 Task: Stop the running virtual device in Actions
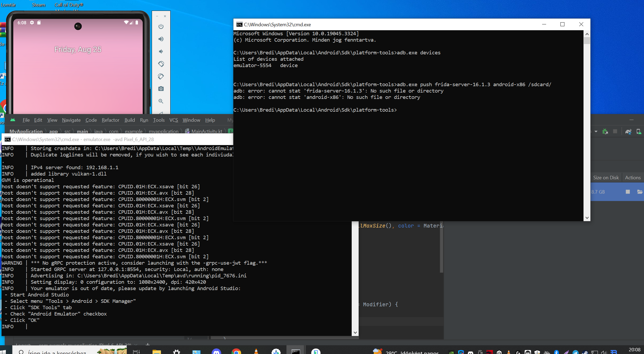(628, 192)
